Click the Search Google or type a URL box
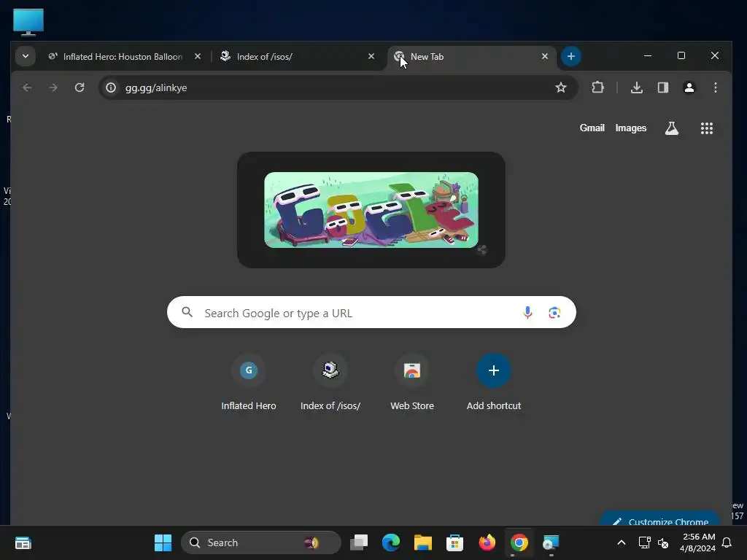The image size is (747, 560). pyautogui.click(x=371, y=312)
